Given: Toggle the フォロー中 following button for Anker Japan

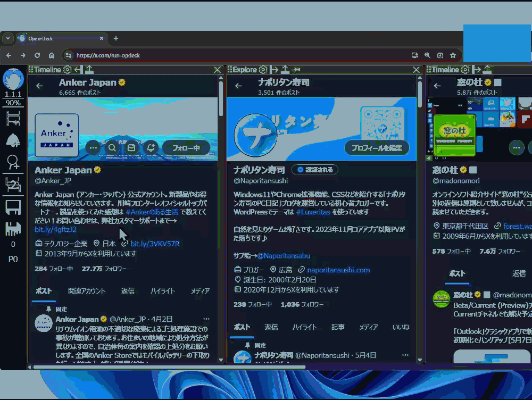Looking at the screenshot, I should (x=186, y=148).
